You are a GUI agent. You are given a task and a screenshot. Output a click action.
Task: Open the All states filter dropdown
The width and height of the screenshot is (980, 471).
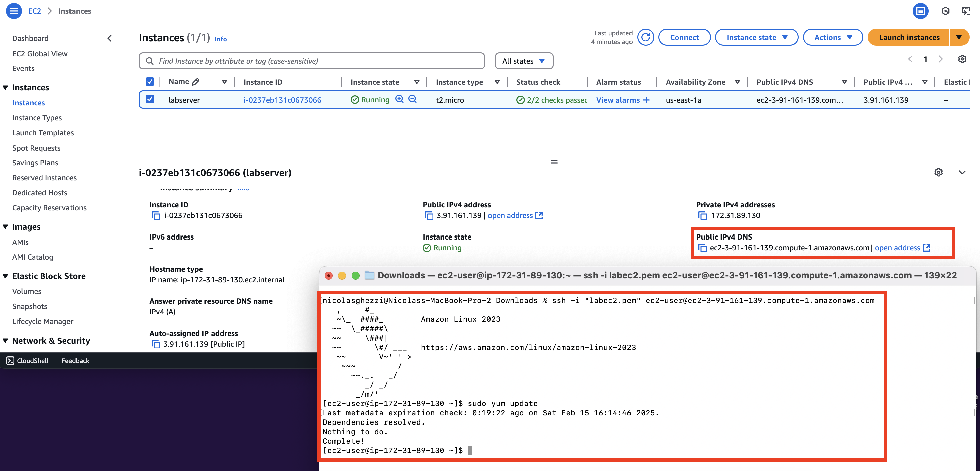click(524, 61)
